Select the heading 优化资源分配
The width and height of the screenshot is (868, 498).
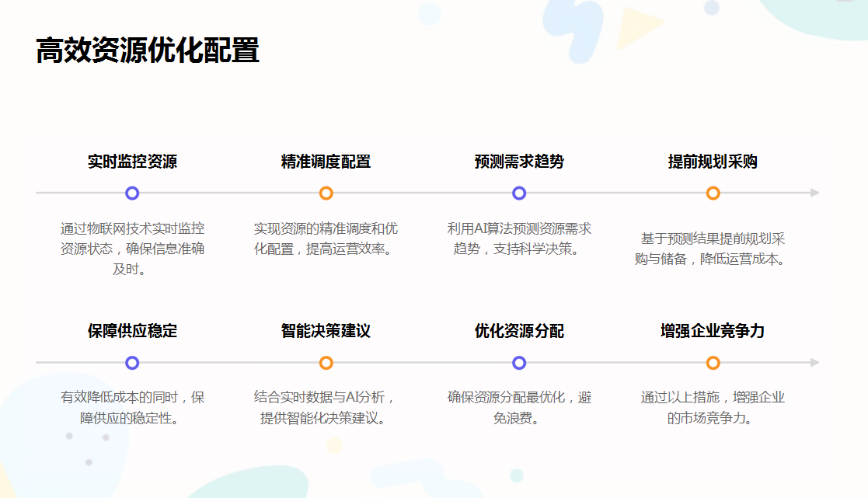[519, 331]
